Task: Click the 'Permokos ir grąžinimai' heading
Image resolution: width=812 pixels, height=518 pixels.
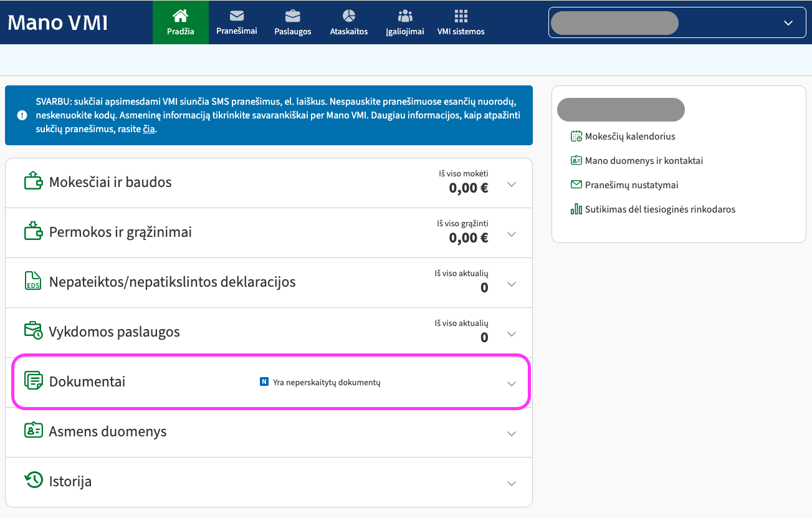Action: 120,232
